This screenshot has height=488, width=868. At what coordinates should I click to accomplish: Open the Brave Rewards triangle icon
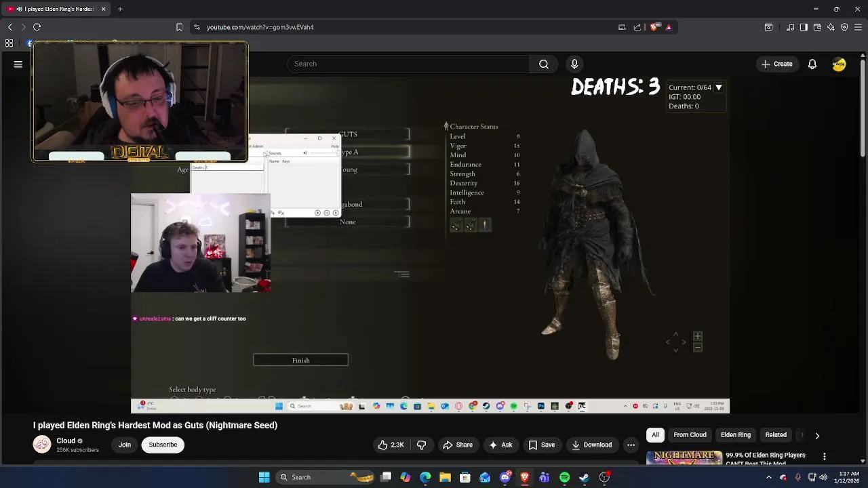click(669, 27)
